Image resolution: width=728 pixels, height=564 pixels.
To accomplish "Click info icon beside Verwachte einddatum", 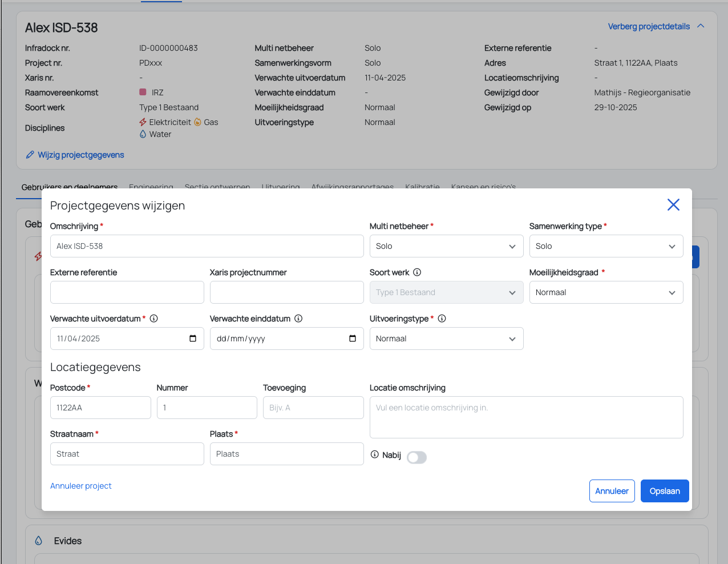I will click(298, 319).
